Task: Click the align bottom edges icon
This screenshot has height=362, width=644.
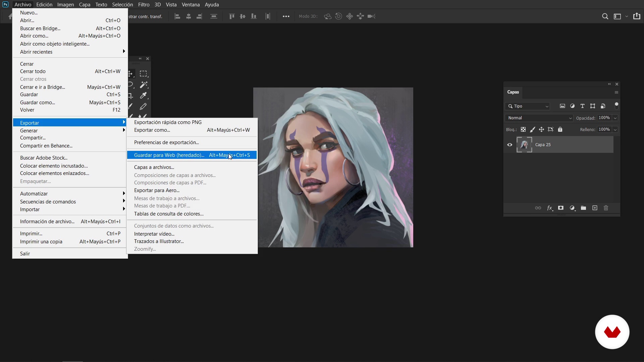Action: pyautogui.click(x=254, y=16)
